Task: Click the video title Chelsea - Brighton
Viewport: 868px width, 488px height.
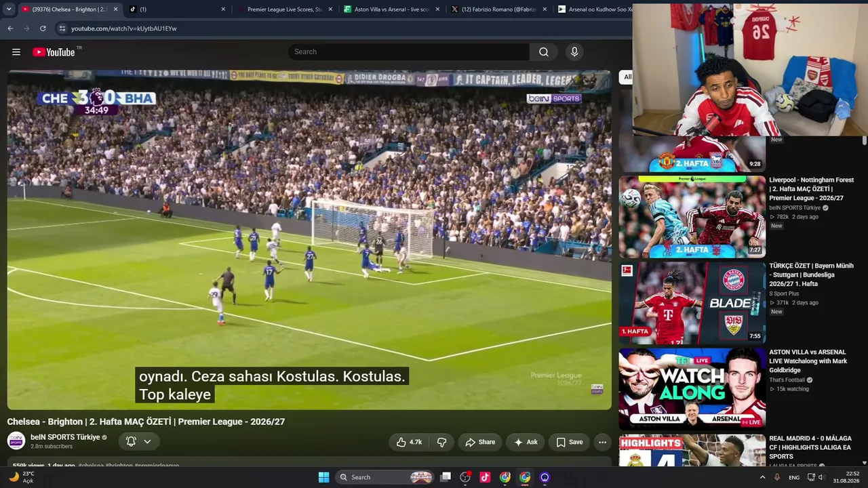Action: pos(146,422)
